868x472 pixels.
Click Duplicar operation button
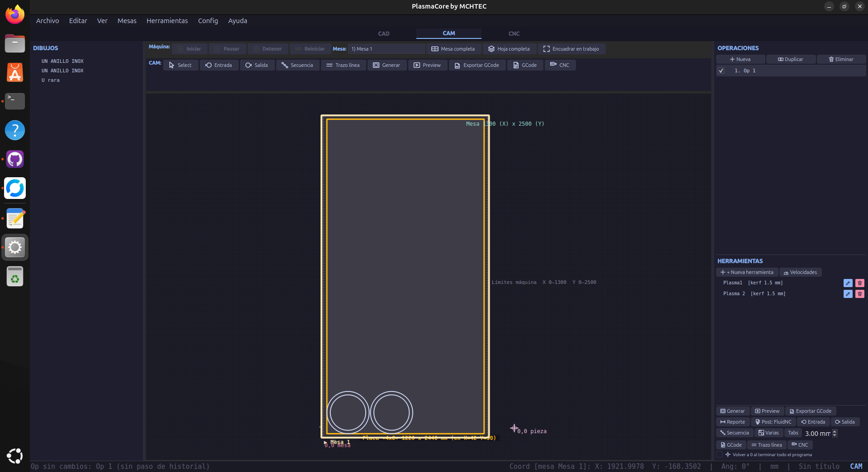791,59
